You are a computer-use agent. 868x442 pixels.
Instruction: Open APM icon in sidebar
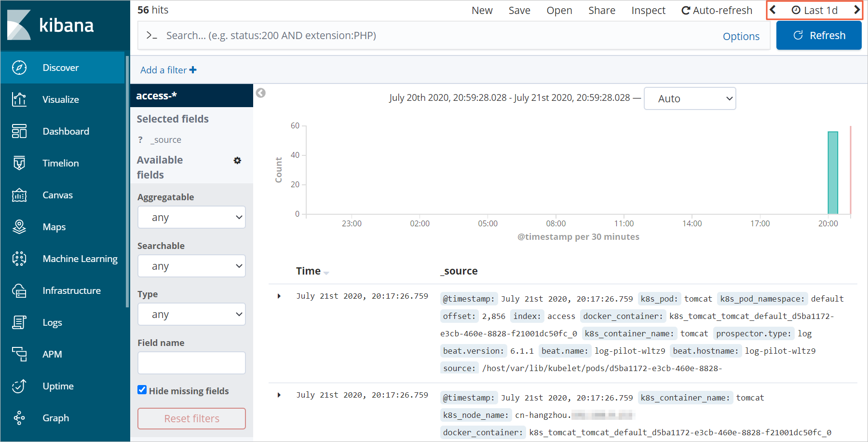[x=19, y=354]
